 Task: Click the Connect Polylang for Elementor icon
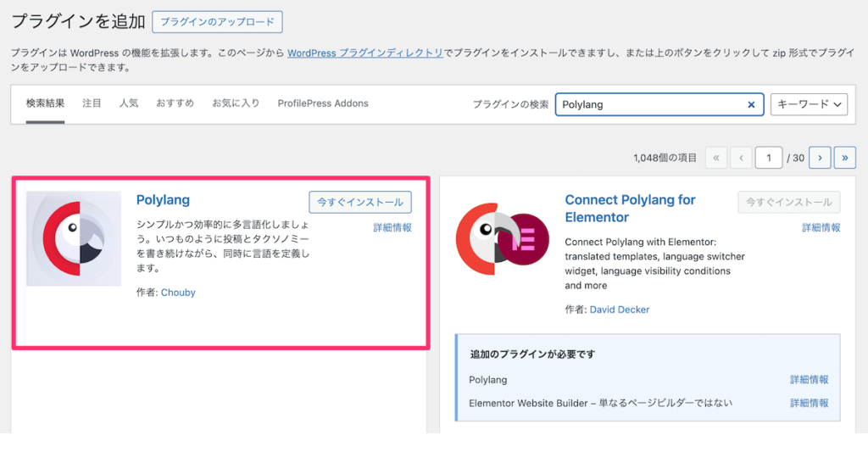click(x=502, y=238)
